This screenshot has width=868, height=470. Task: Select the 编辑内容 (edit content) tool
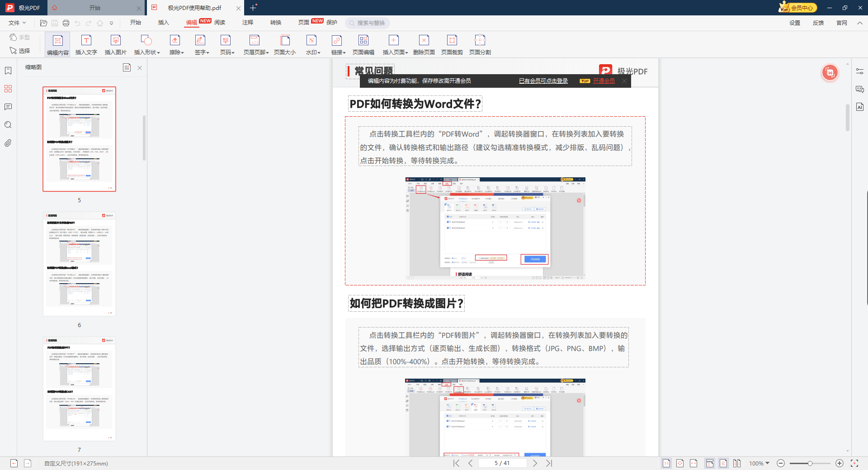pos(57,44)
